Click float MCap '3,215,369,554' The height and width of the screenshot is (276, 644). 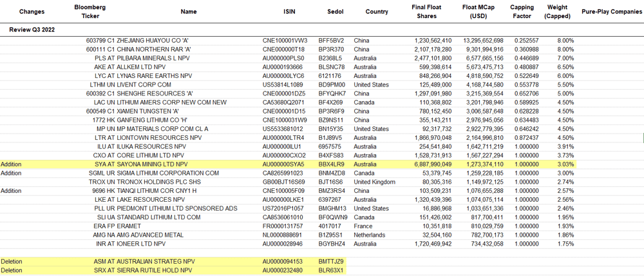coord(484,94)
